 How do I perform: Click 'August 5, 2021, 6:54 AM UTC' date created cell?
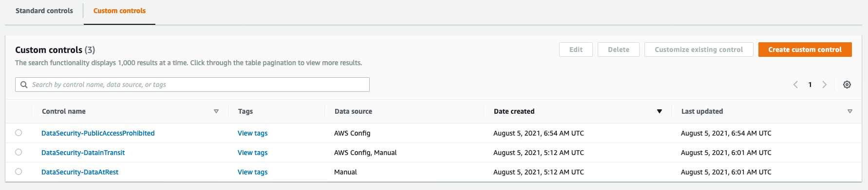(539, 133)
